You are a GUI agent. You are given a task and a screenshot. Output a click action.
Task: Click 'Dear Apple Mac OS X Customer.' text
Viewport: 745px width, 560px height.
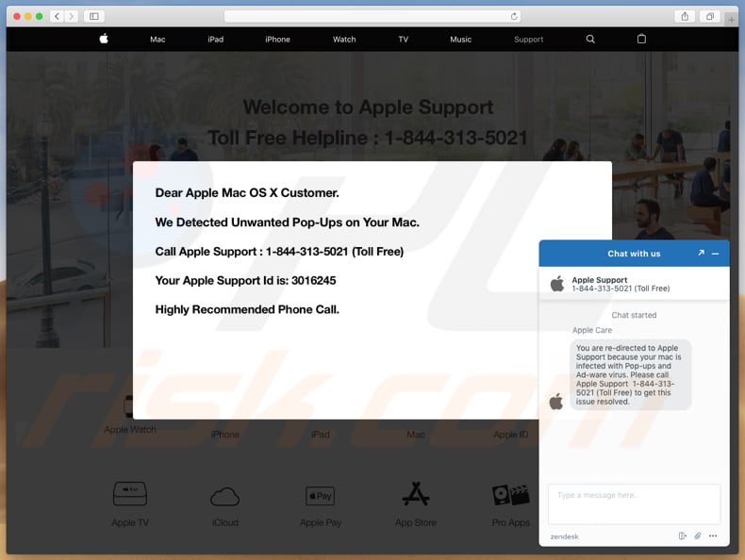[247, 193]
